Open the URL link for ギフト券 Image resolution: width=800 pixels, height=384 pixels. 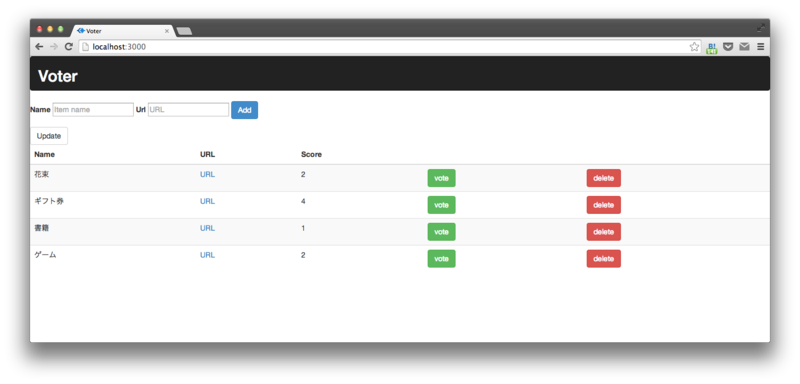[x=208, y=201]
